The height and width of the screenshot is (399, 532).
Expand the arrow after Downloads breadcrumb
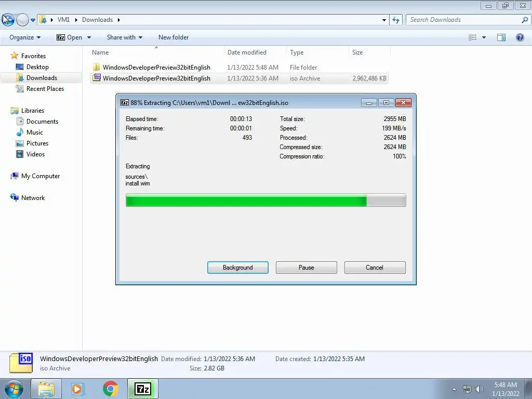coord(119,20)
